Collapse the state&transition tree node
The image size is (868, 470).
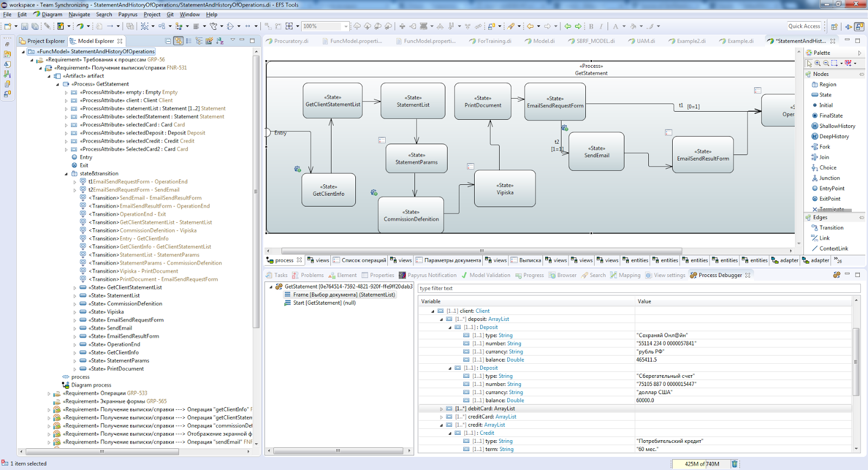(x=67, y=174)
